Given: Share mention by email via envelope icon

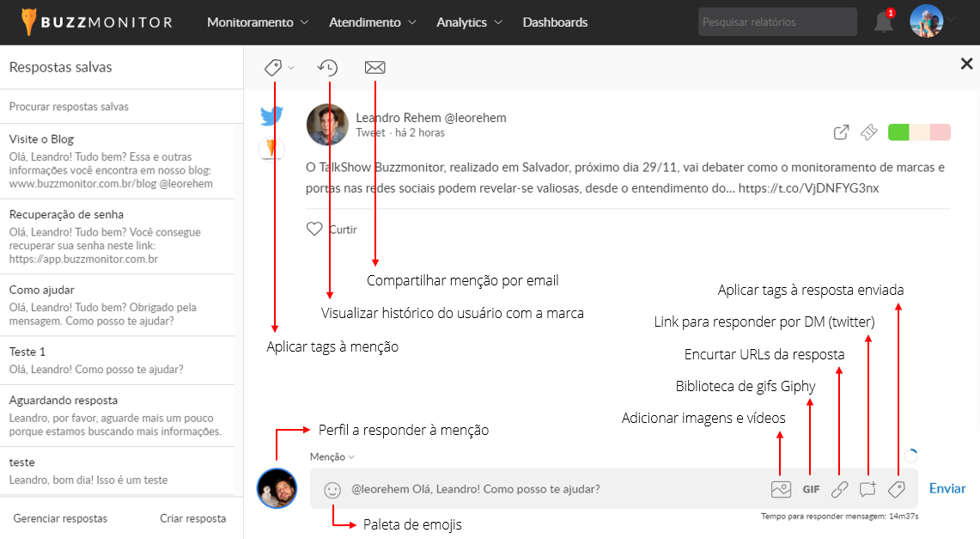Looking at the screenshot, I should tap(374, 67).
